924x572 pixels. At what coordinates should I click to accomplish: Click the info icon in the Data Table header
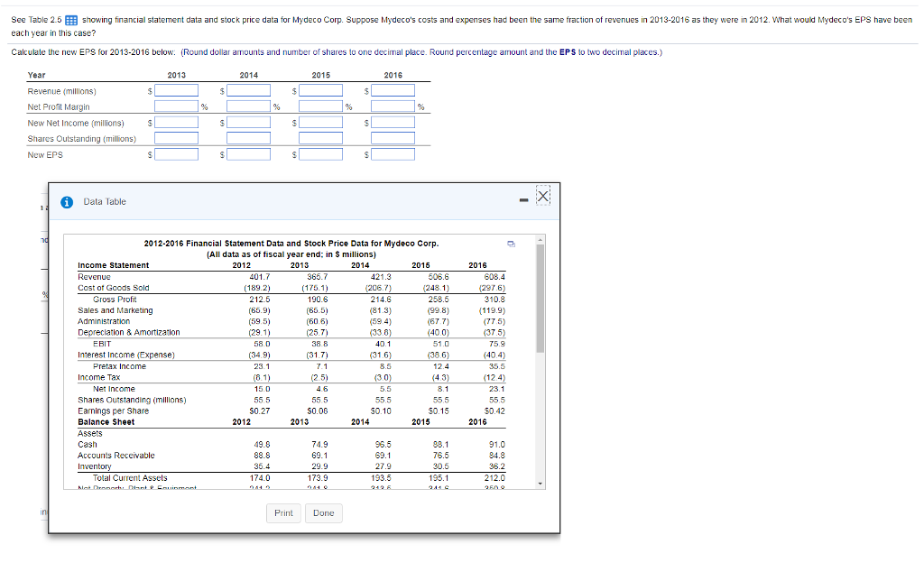click(65, 201)
